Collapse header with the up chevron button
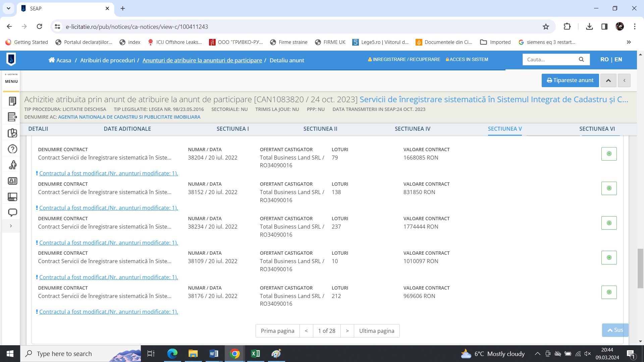The height and width of the screenshot is (362, 644). (x=608, y=80)
